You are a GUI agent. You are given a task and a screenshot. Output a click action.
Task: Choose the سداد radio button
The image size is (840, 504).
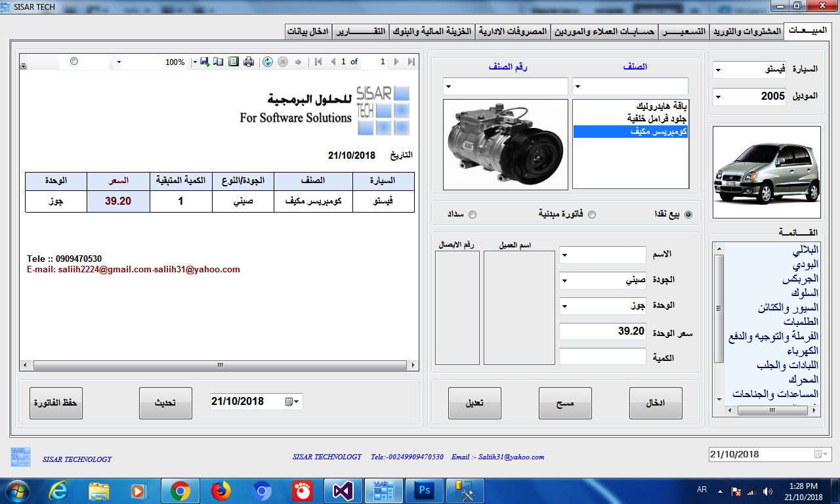pos(472,215)
